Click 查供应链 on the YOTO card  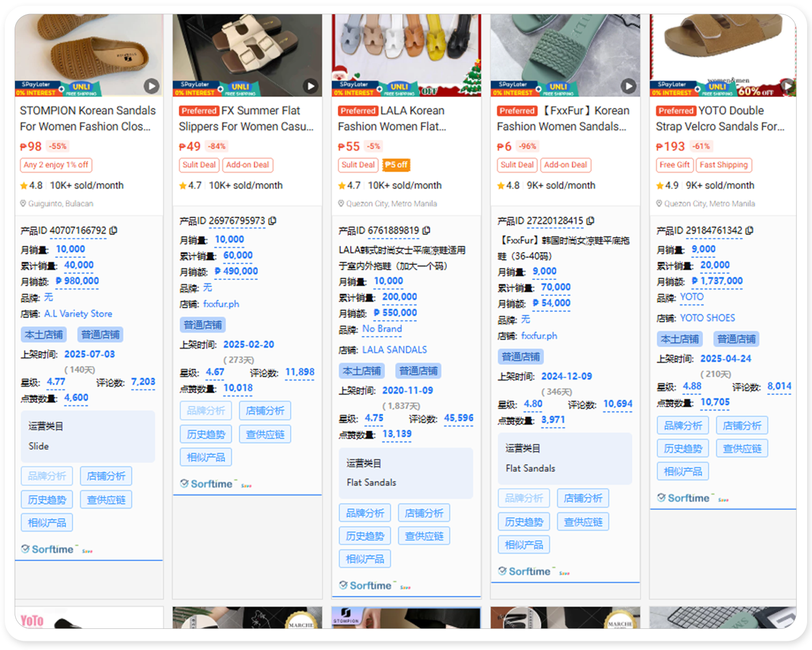pos(742,448)
